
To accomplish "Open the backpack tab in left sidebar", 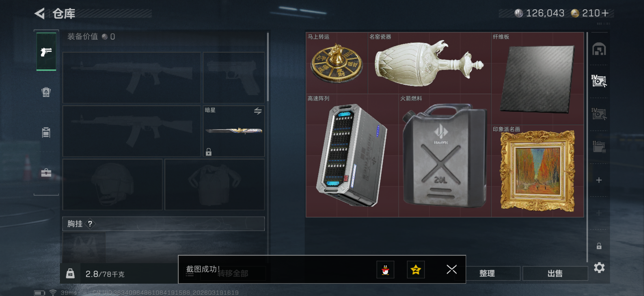I will [46, 92].
